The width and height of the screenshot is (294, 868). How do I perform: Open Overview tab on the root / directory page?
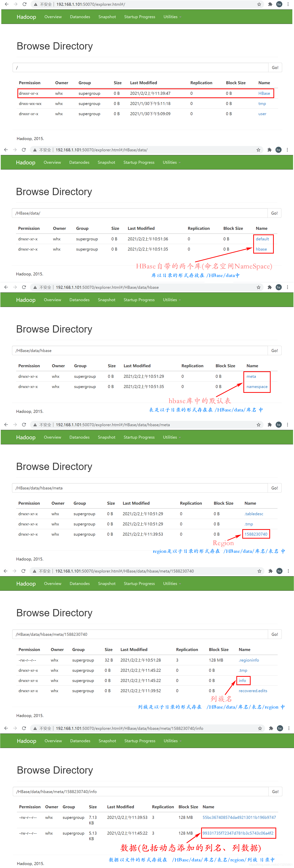[53, 17]
